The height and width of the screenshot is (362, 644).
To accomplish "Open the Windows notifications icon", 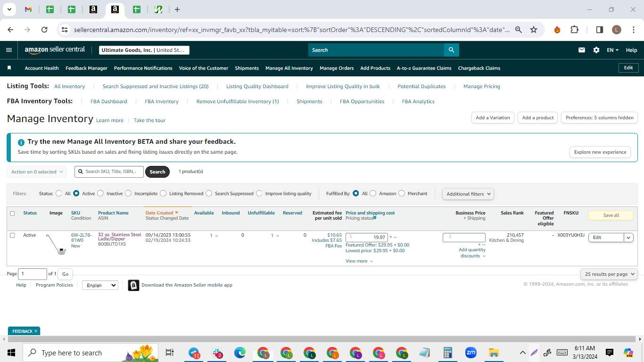I will (x=610, y=353).
